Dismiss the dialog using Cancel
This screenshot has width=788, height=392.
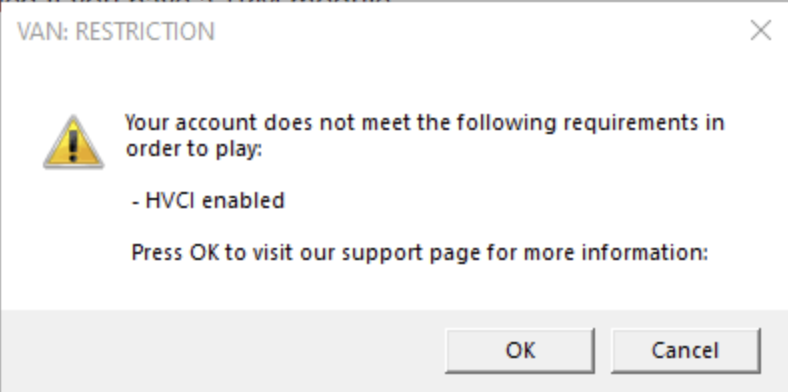coord(685,350)
